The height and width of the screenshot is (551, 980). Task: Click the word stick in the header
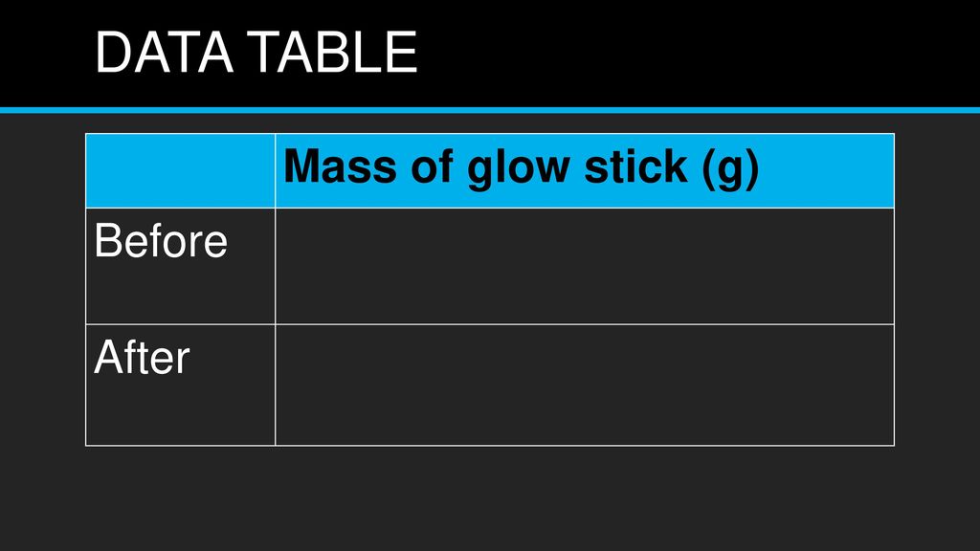635,166
